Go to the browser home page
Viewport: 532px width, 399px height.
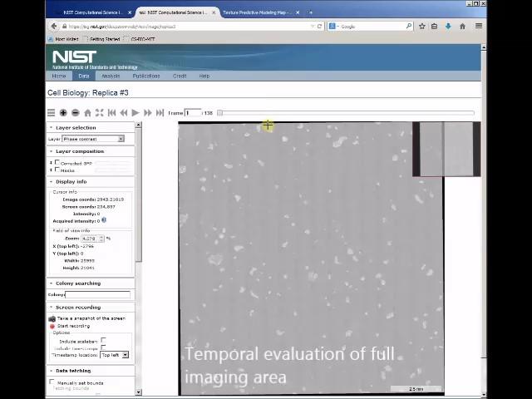pyautogui.click(x=462, y=26)
